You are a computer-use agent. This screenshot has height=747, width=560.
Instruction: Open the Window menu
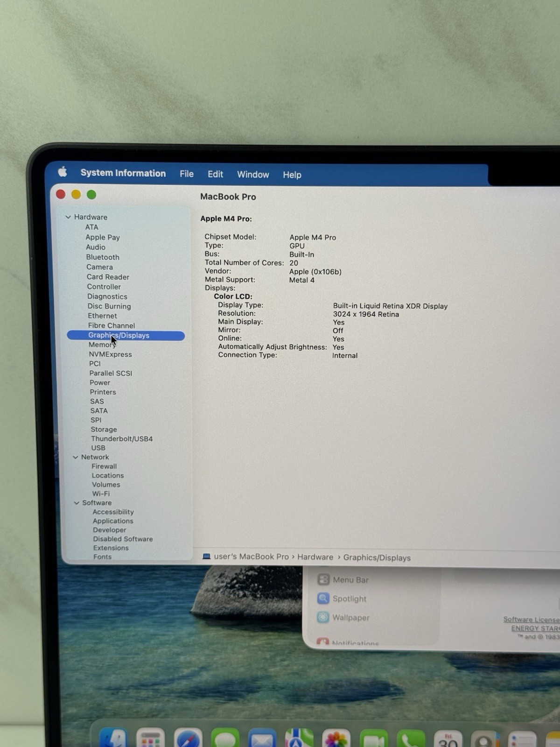(253, 175)
